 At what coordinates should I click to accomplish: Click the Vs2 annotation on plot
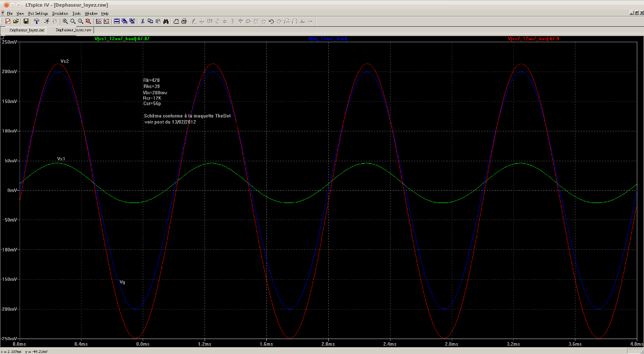pyautogui.click(x=64, y=61)
